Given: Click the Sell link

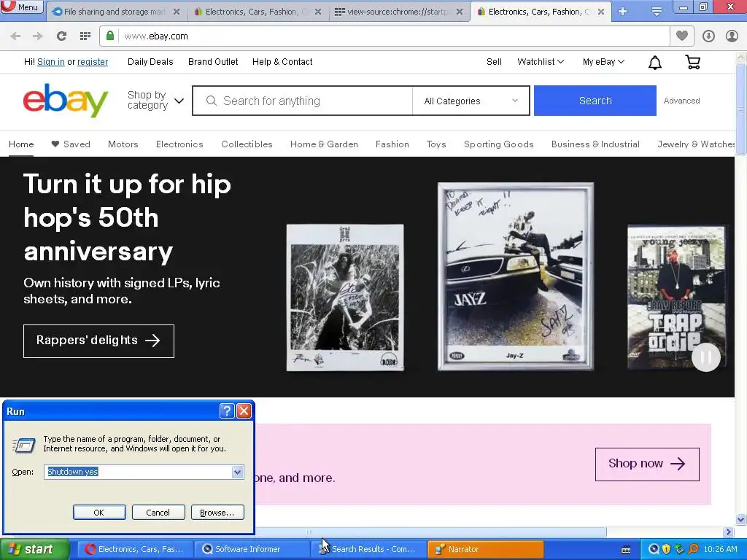Looking at the screenshot, I should point(494,62).
